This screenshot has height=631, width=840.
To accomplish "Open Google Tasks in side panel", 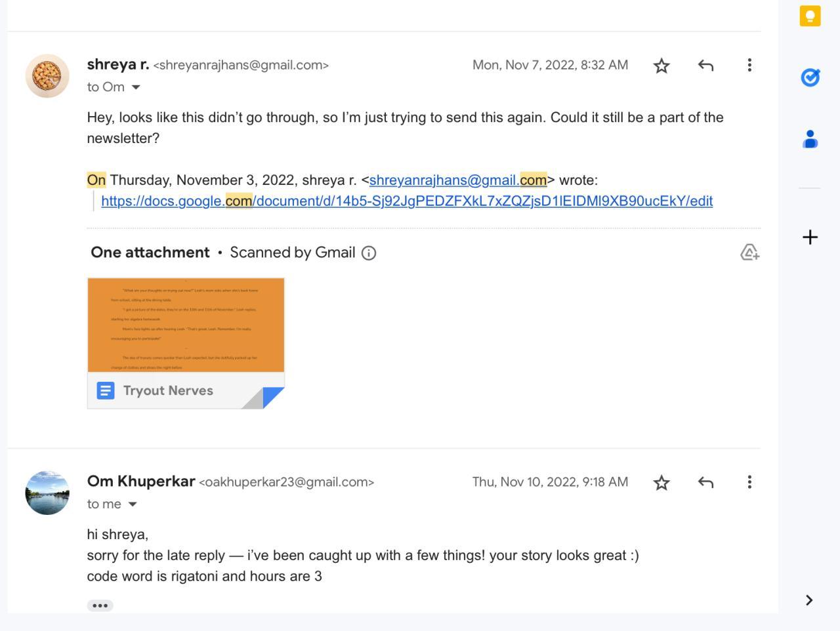I will [x=810, y=77].
